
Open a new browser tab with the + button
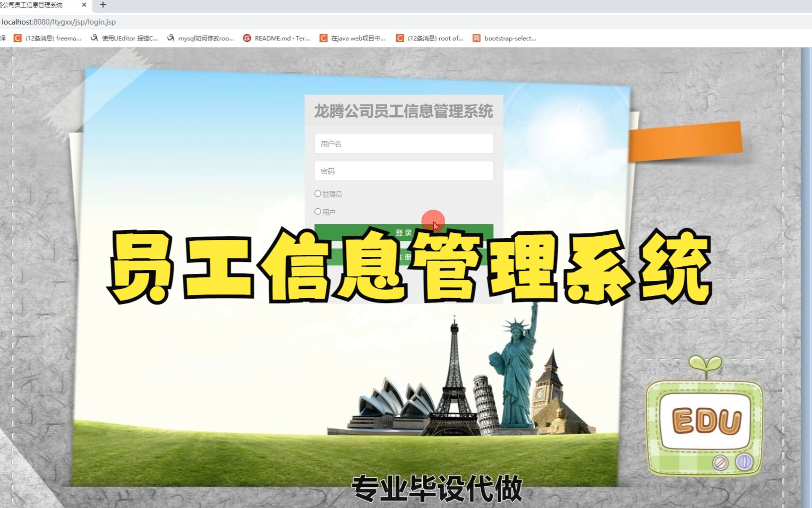point(102,5)
